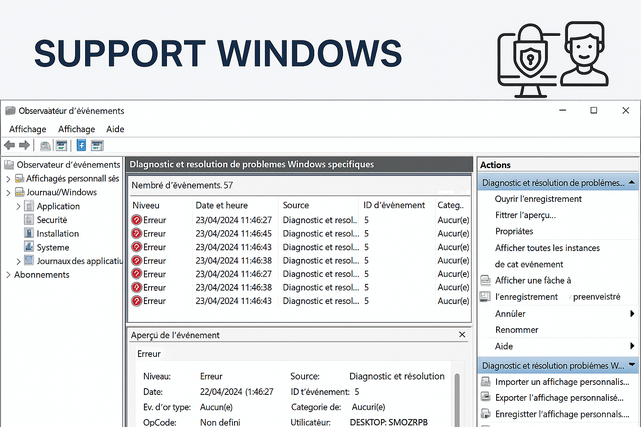The width and height of the screenshot is (641, 427).
Task: Click the Journaux des applicatiu folder icon
Action: (x=29, y=260)
